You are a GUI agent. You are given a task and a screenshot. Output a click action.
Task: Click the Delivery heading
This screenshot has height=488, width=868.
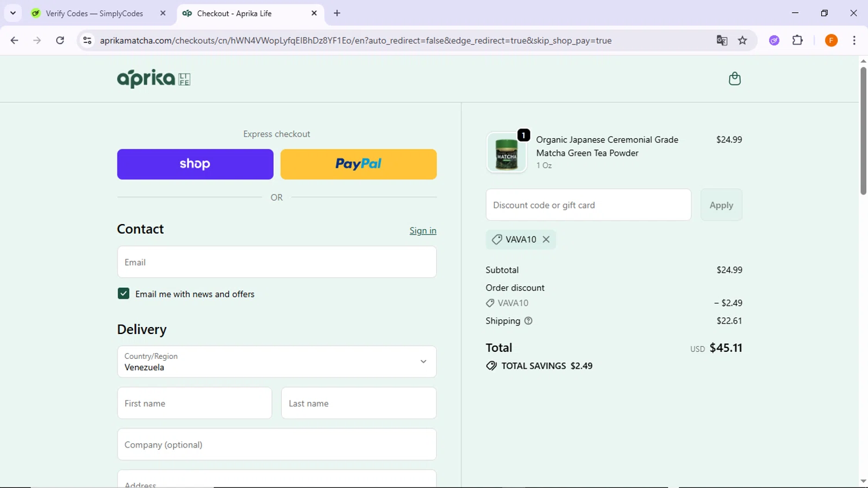(x=142, y=329)
